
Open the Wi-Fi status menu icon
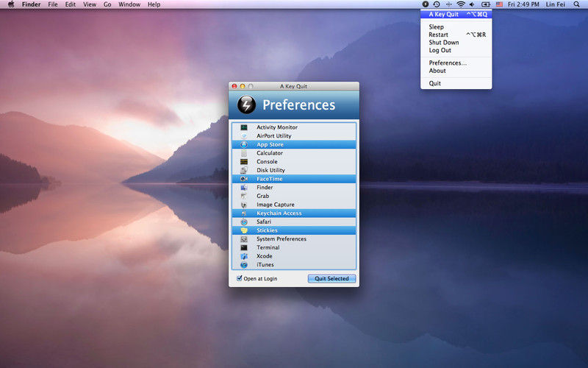(461, 4)
